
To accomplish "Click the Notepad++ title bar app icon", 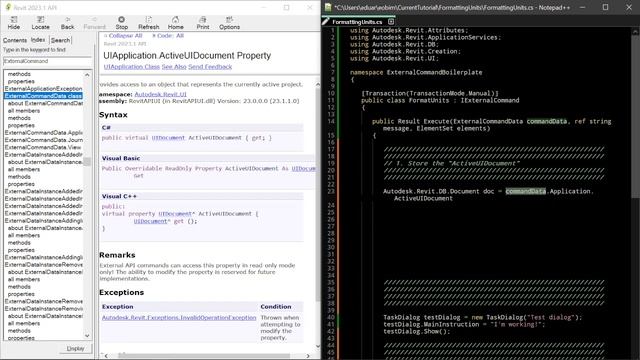I will 328,7.
